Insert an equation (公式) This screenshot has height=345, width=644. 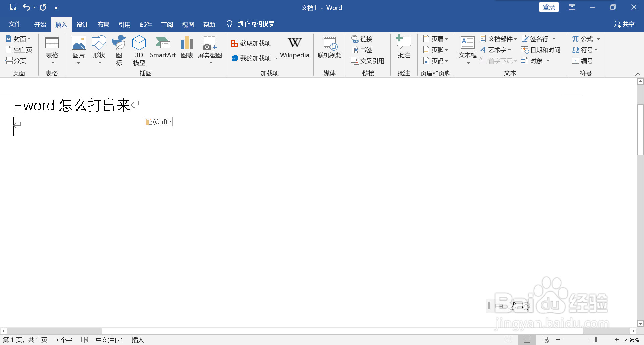click(x=583, y=39)
